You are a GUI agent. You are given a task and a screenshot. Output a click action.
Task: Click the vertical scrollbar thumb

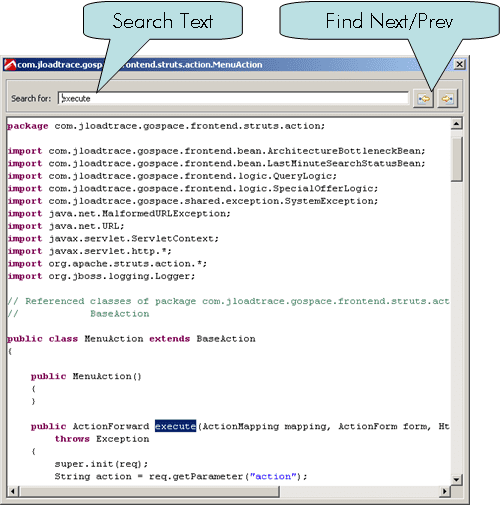[x=456, y=159]
